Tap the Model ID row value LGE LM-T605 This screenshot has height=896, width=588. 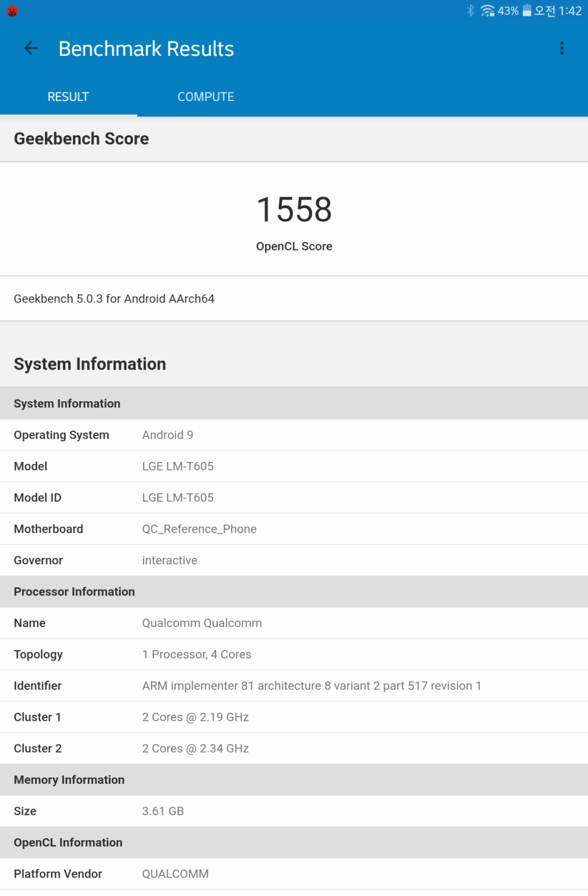pos(178,498)
